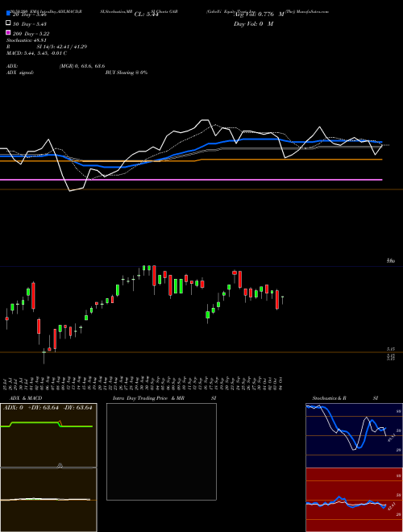Viewport: 403px width, 532px height.
Task: Click the 'Avg Vol: 0.776 M' label
Action: coord(259,15)
